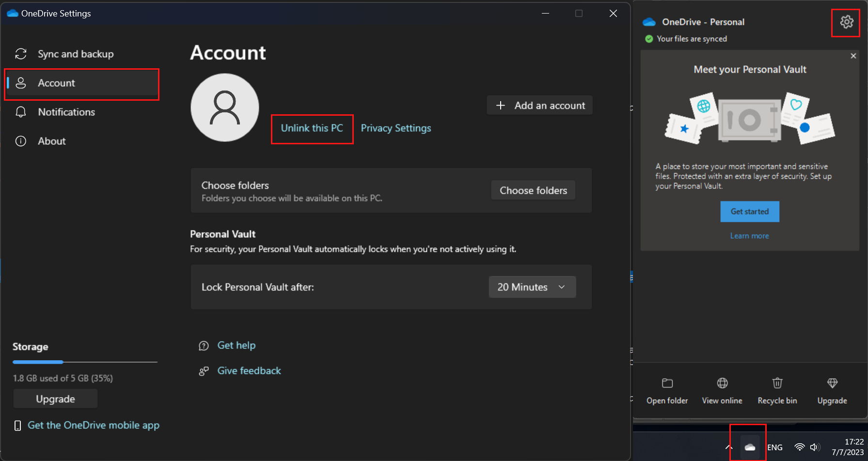Click the phone icon beside mobile app link
This screenshot has height=461, width=868.
pyautogui.click(x=18, y=426)
